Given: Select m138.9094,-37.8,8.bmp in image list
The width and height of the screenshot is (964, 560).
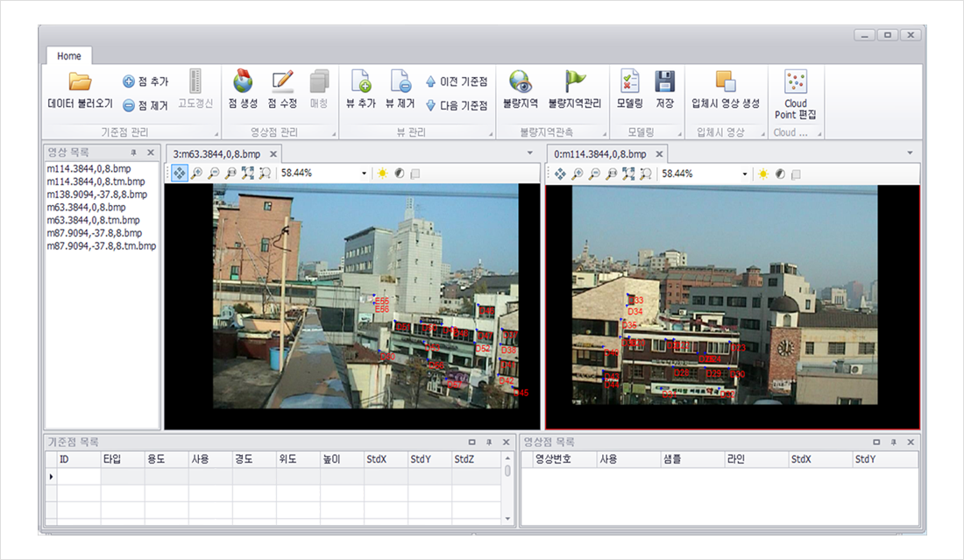Looking at the screenshot, I should [x=97, y=195].
